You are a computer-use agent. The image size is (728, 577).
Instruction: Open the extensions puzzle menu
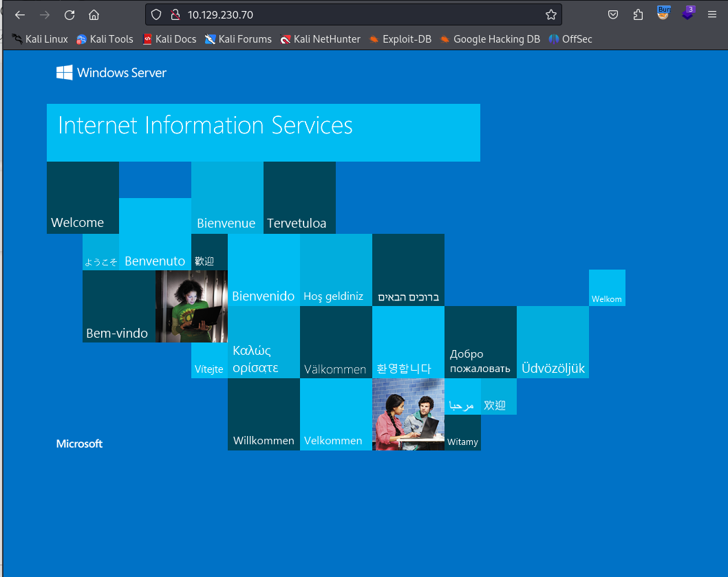638,15
